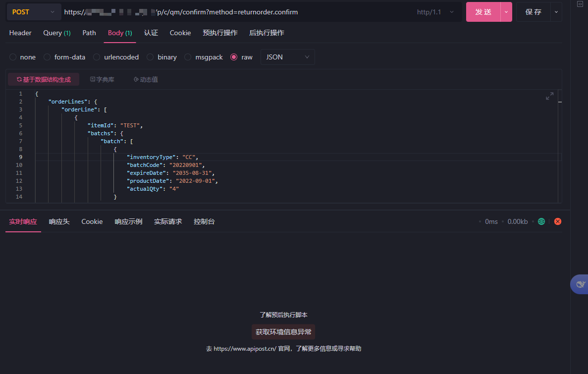Click the "expireDate" line in editor

tap(170, 173)
